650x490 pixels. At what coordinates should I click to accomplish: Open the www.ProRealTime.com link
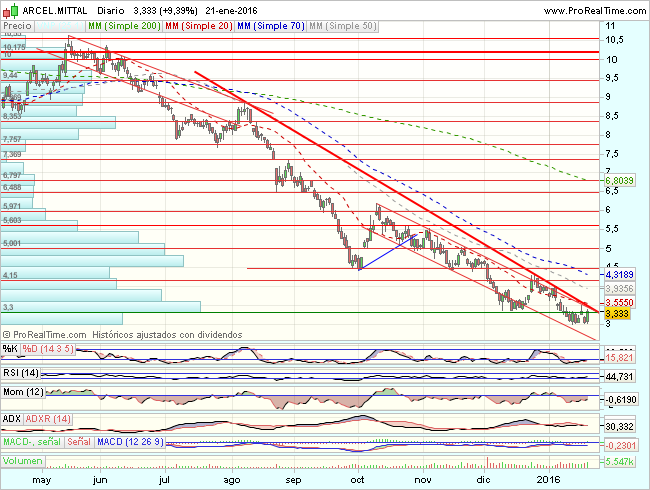tap(595, 11)
